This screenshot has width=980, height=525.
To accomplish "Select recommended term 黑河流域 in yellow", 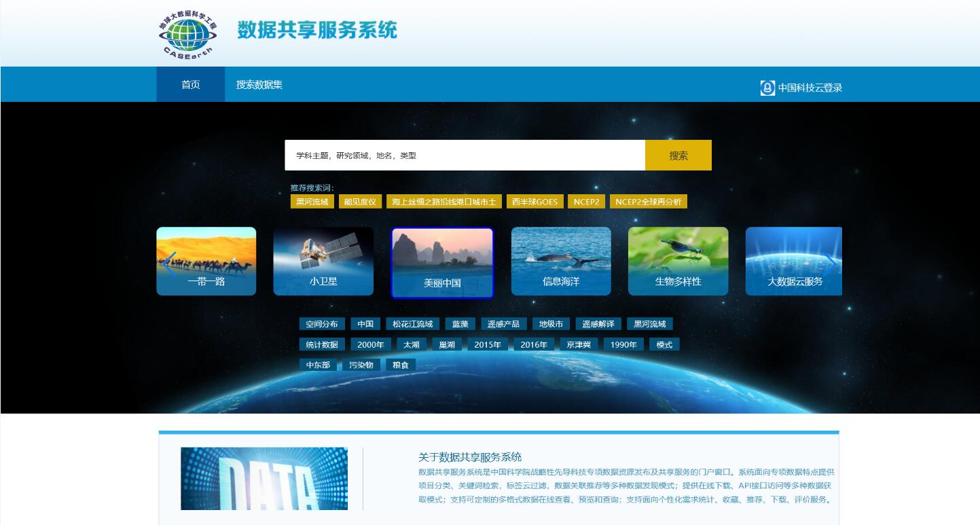I will click(312, 202).
